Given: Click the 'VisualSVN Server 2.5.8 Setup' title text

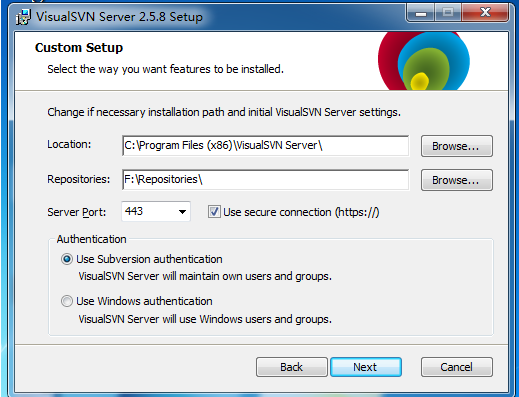Looking at the screenshot, I should pyautogui.click(x=119, y=17).
